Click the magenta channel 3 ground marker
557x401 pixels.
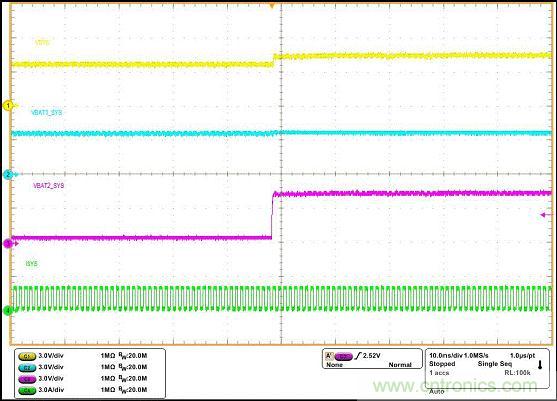8,243
